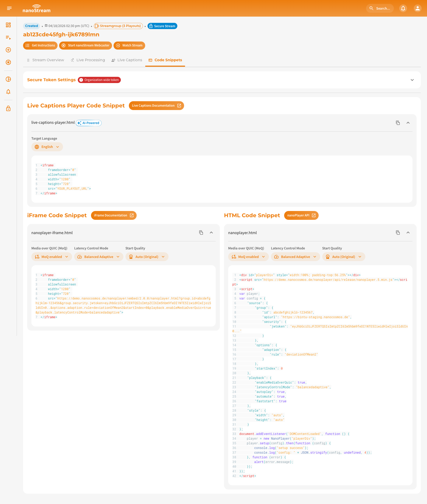Change Latency Control Mode from Balanced Adaptive
Viewport: 427px width, 504px height.
coord(99,256)
